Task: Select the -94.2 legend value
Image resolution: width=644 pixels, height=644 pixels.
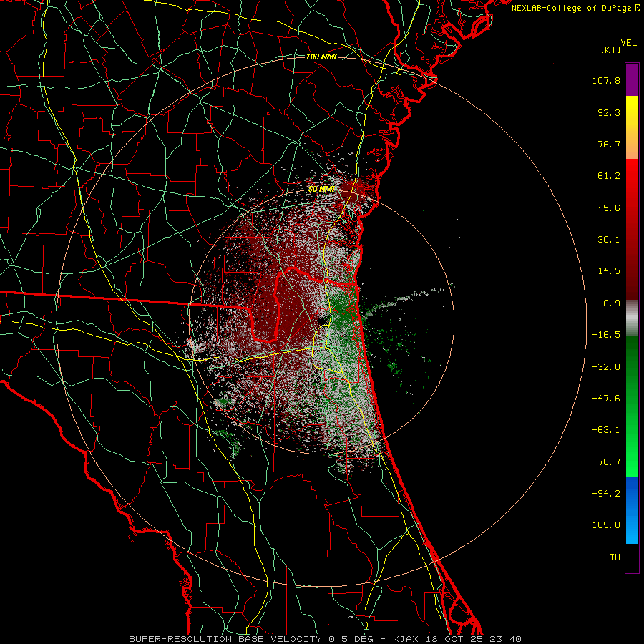Action: click(x=606, y=494)
